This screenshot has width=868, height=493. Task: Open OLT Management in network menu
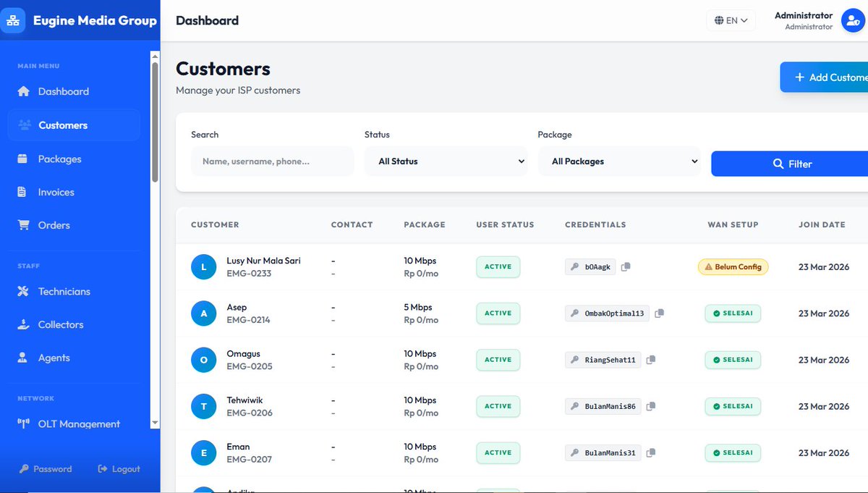click(x=74, y=424)
